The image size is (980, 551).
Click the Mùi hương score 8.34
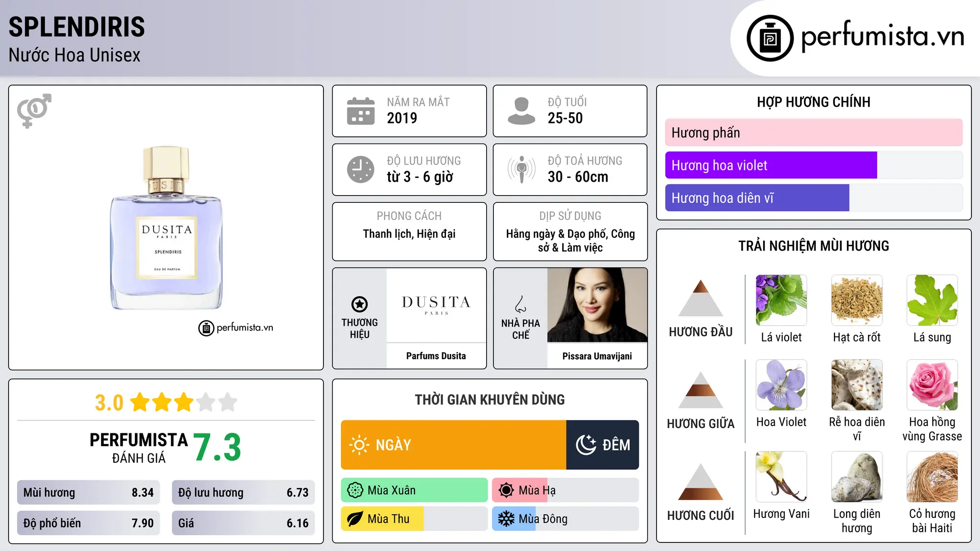(143, 493)
